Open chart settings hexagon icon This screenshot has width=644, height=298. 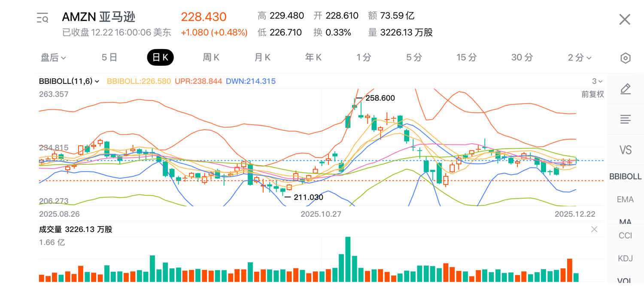(626, 58)
